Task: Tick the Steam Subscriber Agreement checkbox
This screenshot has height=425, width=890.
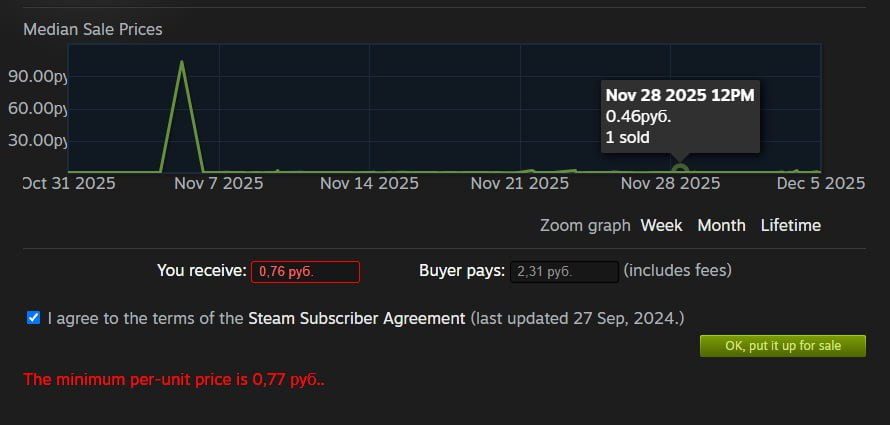Action: [x=34, y=318]
